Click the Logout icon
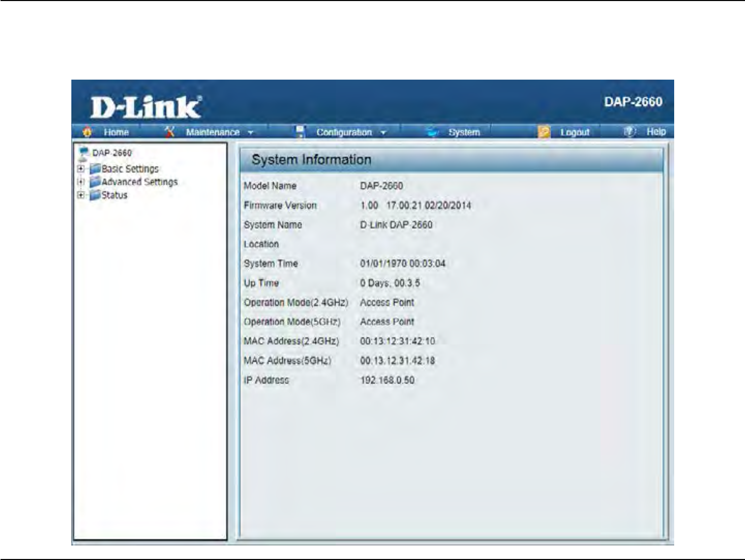745x560 pixels. tap(544, 132)
